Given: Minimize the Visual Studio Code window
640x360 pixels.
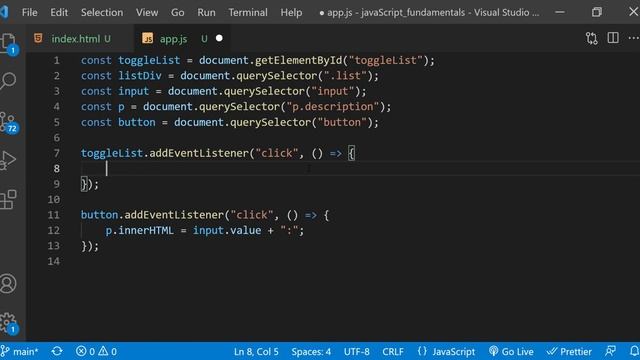Looking at the screenshot, I should coord(560,12).
